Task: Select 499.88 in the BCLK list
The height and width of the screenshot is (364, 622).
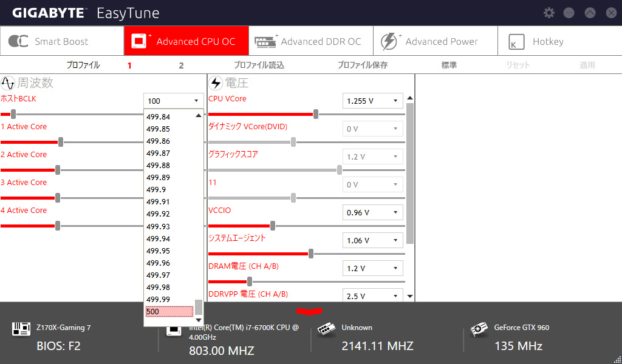Action: point(169,166)
